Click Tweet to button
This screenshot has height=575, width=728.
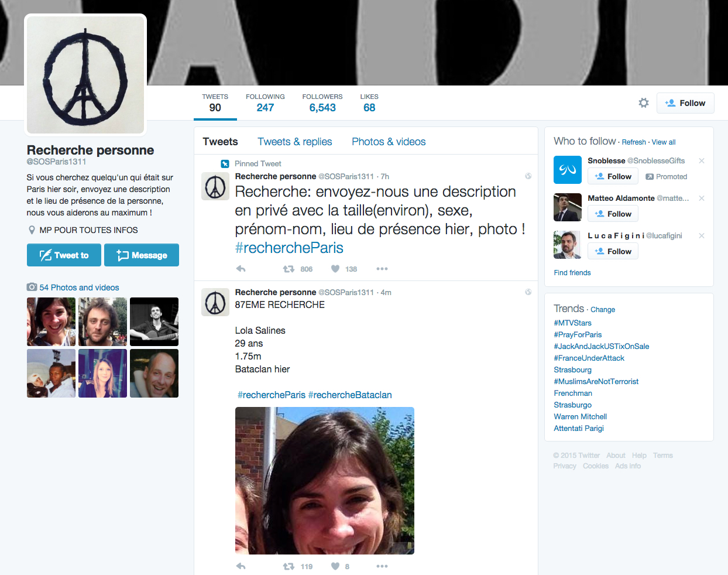click(64, 255)
